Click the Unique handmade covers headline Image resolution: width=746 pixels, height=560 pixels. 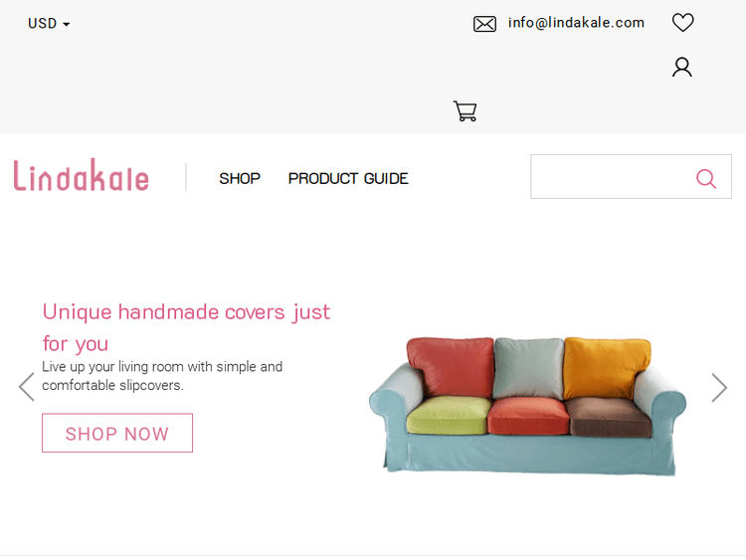click(x=186, y=327)
